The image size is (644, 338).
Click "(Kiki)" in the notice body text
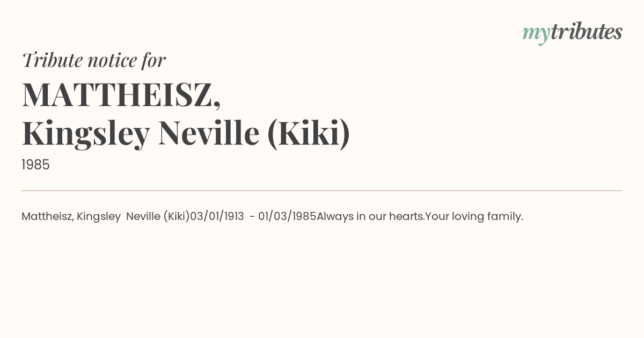(176, 216)
